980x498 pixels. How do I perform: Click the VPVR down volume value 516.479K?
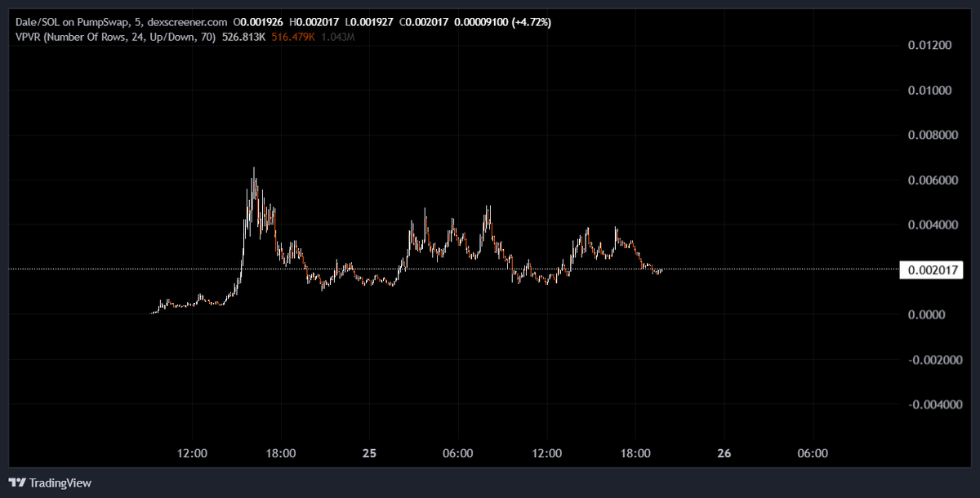point(292,37)
